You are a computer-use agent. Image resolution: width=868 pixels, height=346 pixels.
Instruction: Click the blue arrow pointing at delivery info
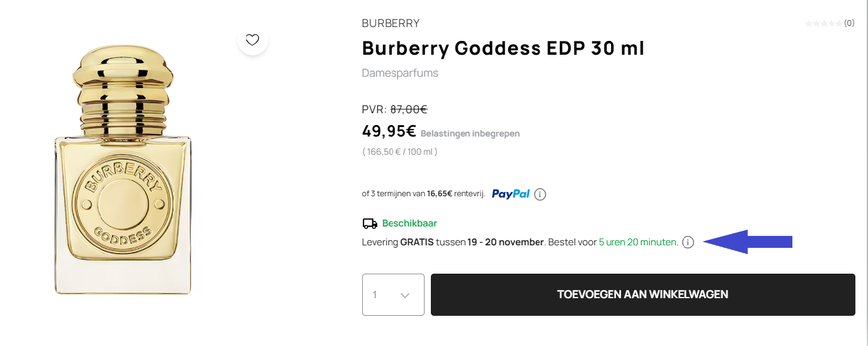pos(748,242)
